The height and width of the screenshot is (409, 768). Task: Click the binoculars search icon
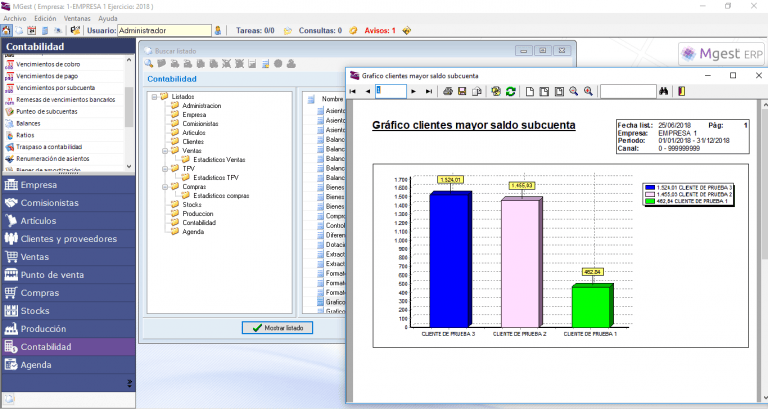pyautogui.click(x=664, y=92)
